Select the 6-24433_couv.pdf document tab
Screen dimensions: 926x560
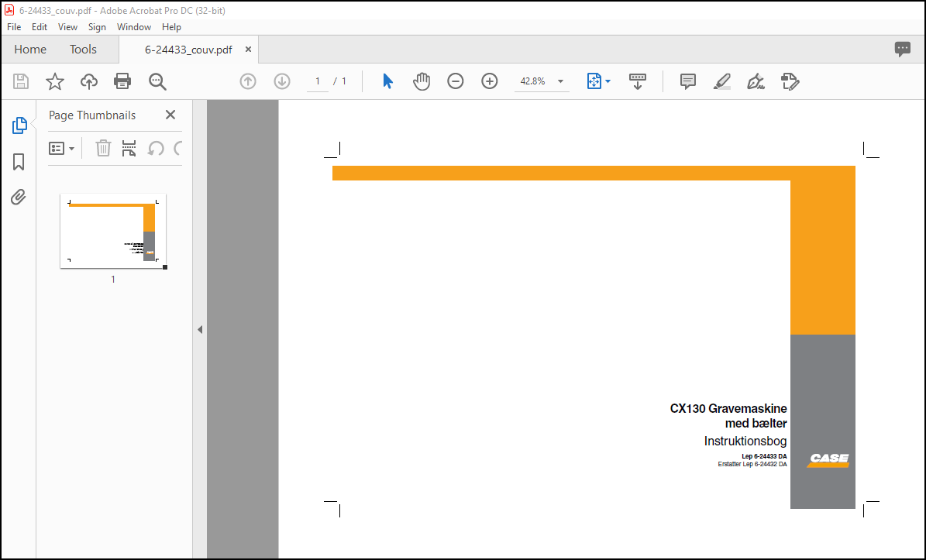pos(188,50)
